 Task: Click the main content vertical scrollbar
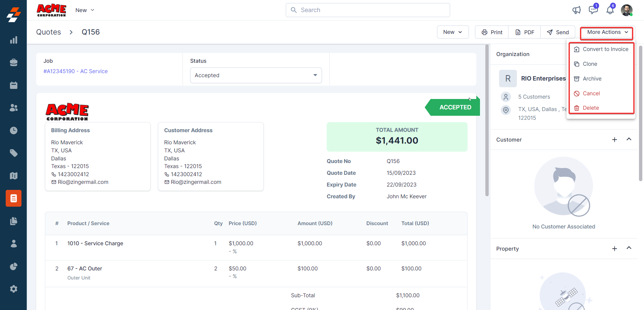tap(487, 121)
